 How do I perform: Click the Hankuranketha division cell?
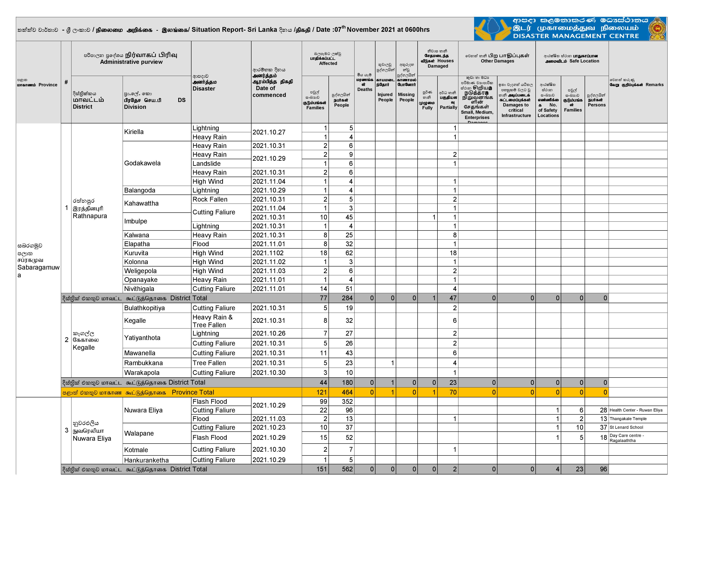pyautogui.click(x=157, y=460)
